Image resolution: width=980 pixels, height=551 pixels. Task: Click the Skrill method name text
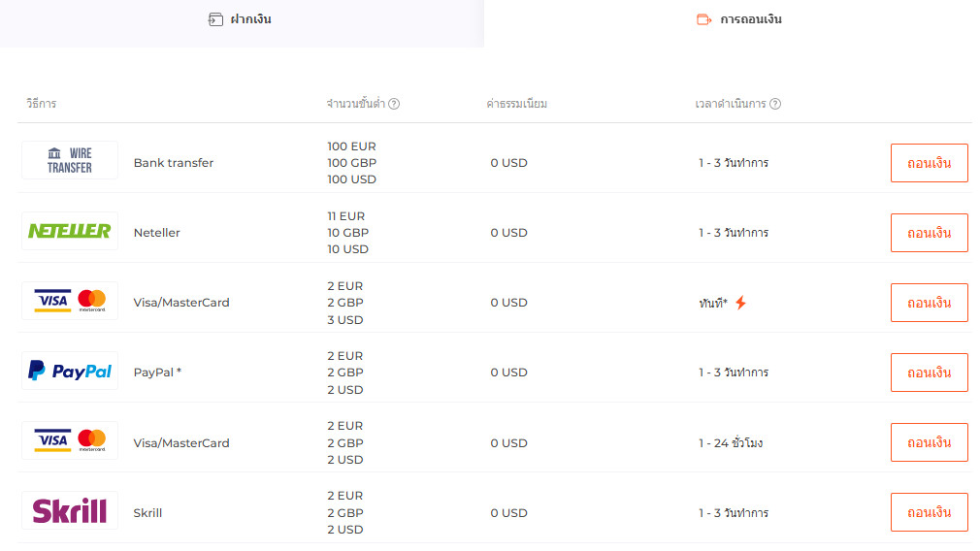[x=147, y=513]
